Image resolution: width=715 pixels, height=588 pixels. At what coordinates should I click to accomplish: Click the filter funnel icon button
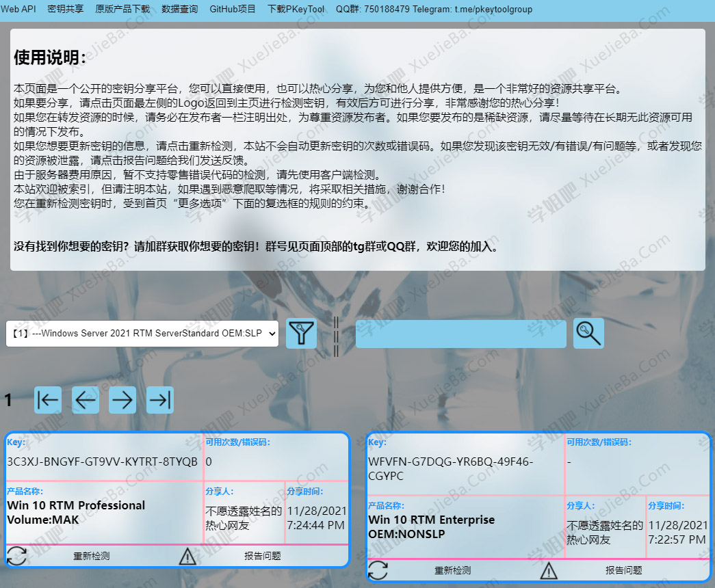302,333
